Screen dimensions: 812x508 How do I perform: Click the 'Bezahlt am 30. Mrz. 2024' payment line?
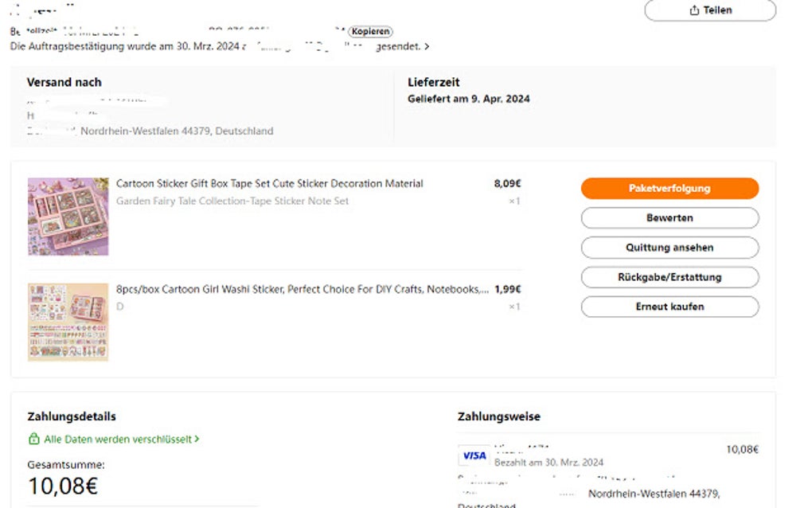[548, 462]
